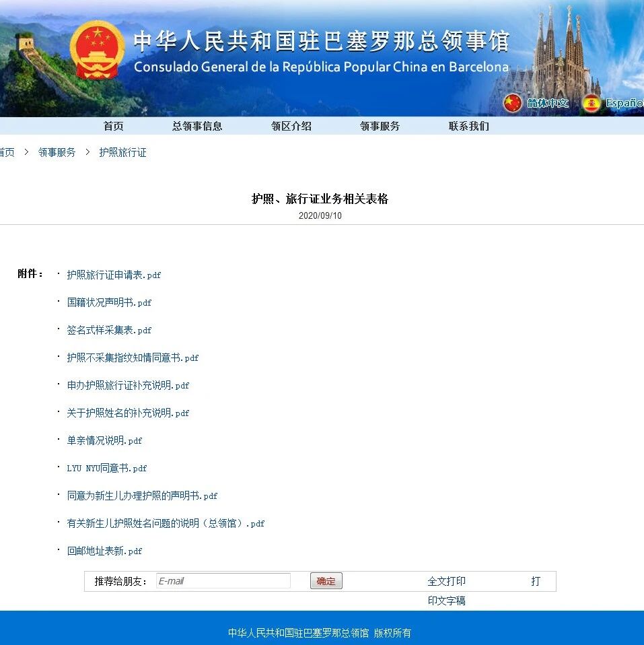Open 单亲情况说明.pdf attachment
Screen dimensions: 644x645
click(x=104, y=440)
